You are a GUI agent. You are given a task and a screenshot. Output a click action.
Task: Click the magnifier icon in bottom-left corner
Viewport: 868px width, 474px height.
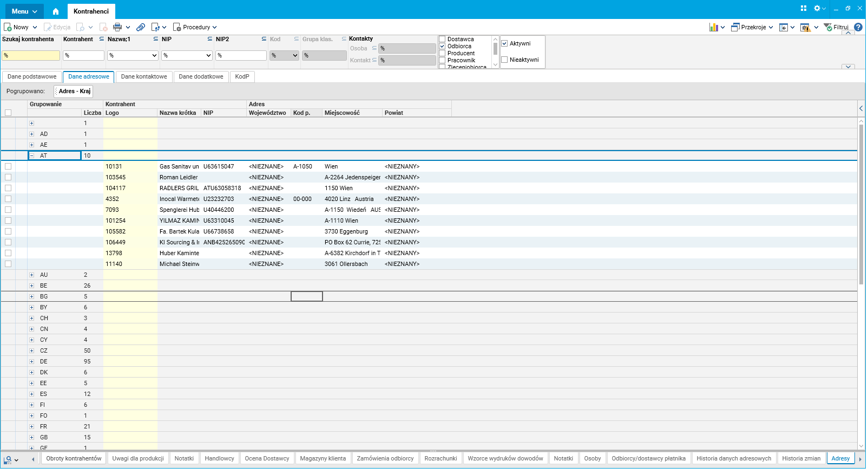coord(8,459)
